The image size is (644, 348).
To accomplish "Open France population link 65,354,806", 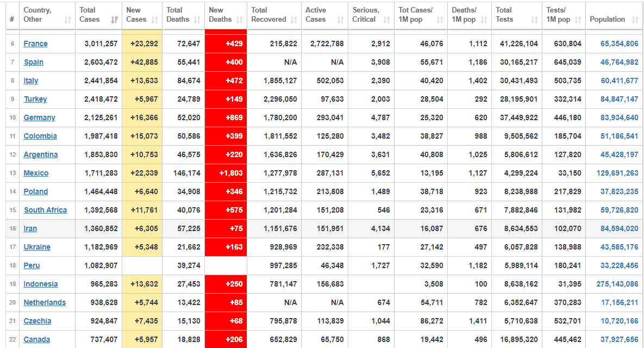I will point(620,43).
